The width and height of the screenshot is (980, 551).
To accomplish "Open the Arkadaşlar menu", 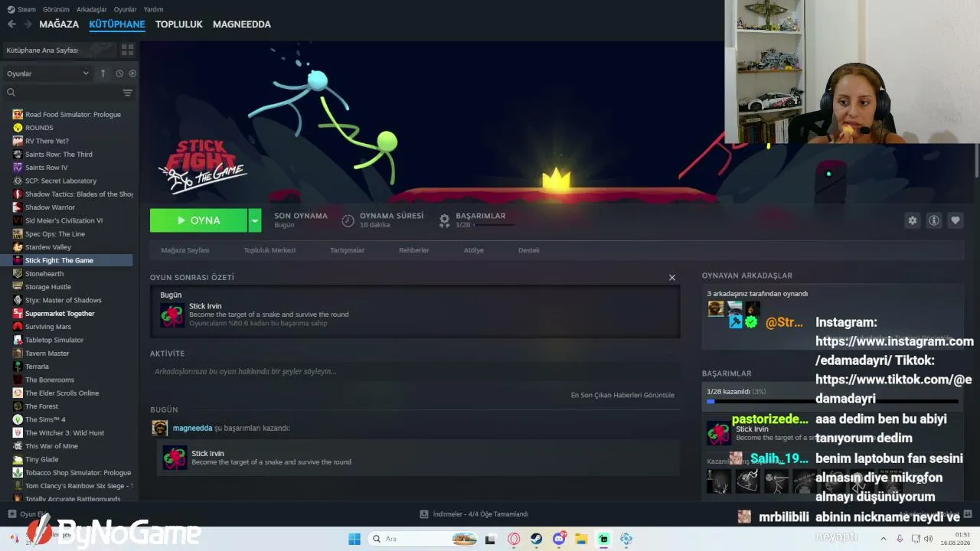I will [x=92, y=9].
